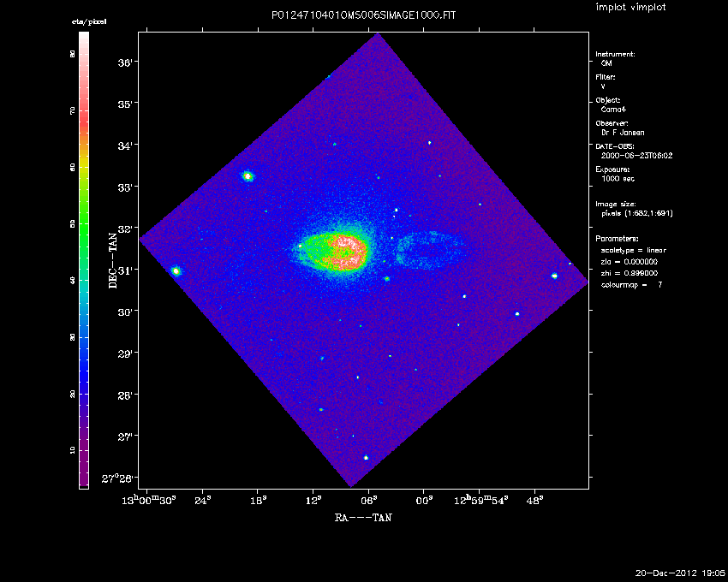This screenshot has height=582, width=728.
Task: Pick the purple bottom of the colorbar
Action: point(84,469)
